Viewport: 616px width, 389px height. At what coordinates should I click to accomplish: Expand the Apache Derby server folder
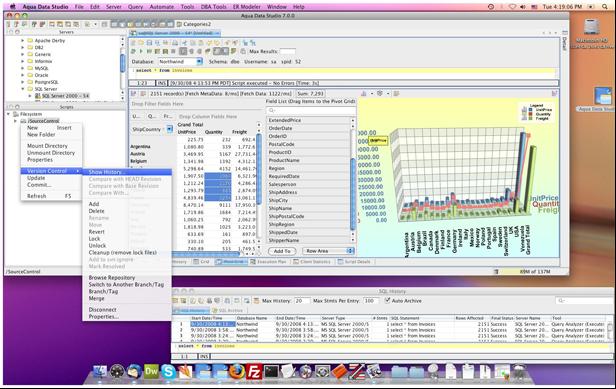(x=22, y=40)
